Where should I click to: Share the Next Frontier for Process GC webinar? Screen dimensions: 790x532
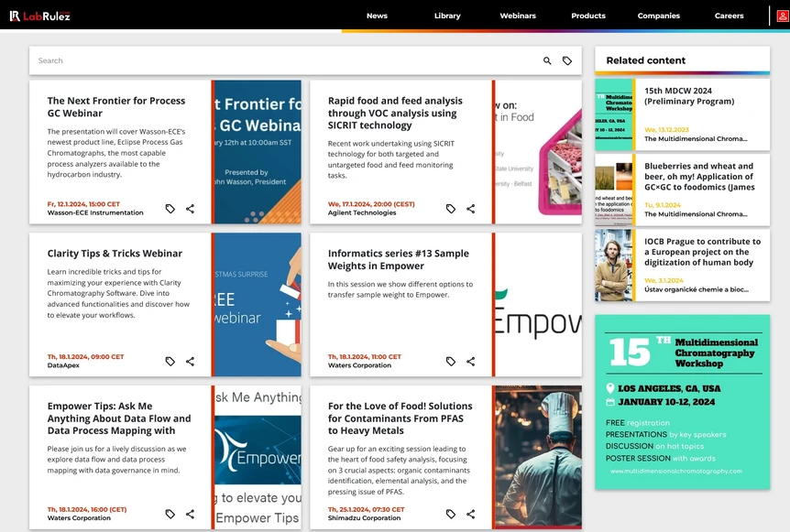coord(190,209)
